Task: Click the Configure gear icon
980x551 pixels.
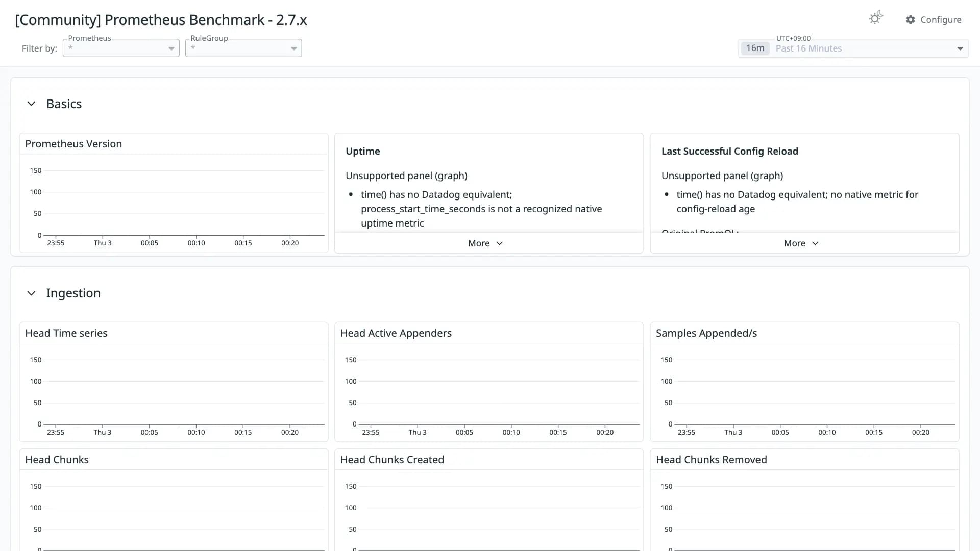Action: click(x=911, y=19)
